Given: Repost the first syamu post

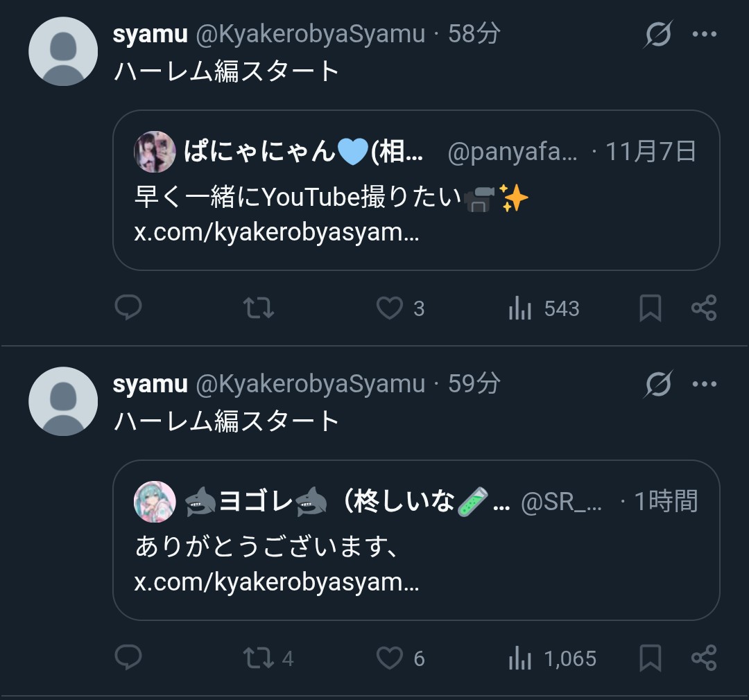Looking at the screenshot, I should pos(259,308).
